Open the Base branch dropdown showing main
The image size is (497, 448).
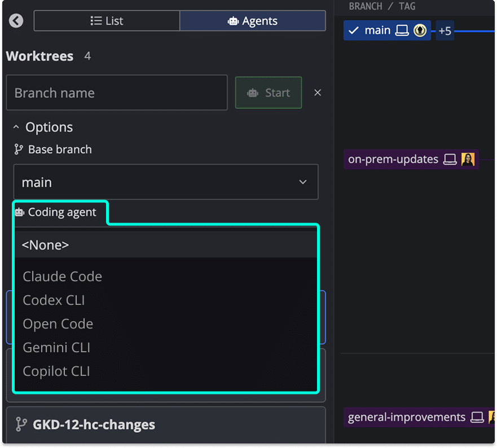(166, 182)
